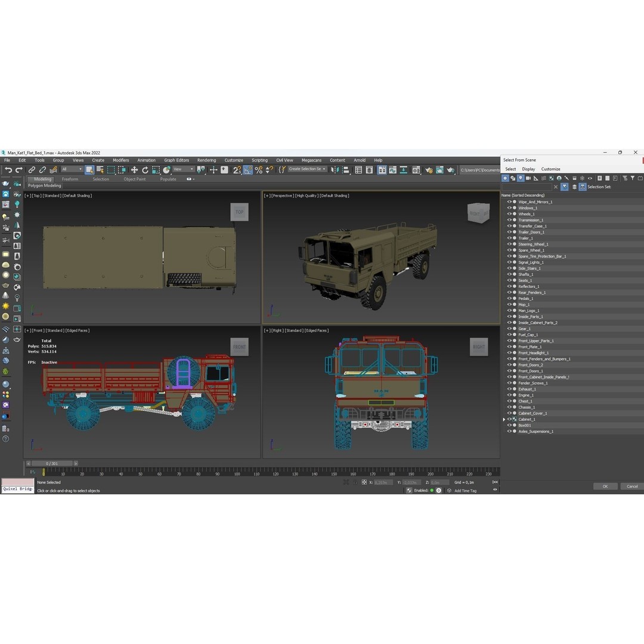The width and height of the screenshot is (644, 644).
Task: Open Perspective viewport [+] menu
Action: click(267, 196)
